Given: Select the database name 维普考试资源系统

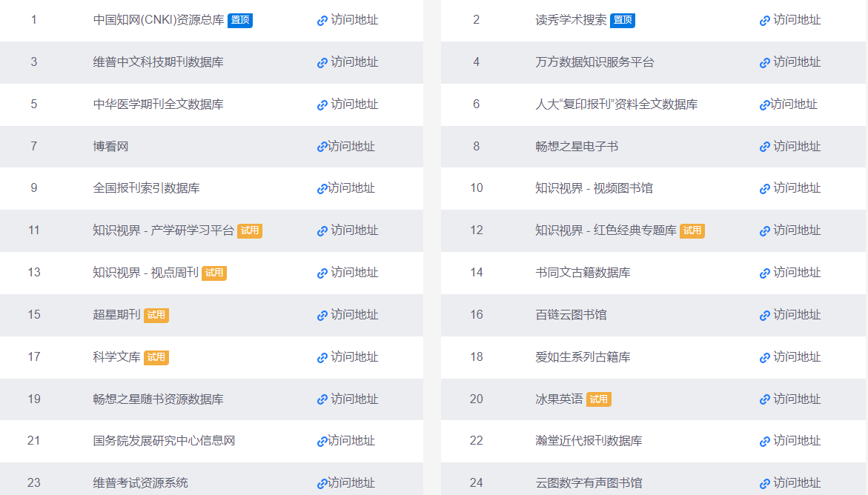Looking at the screenshot, I should point(141,483).
